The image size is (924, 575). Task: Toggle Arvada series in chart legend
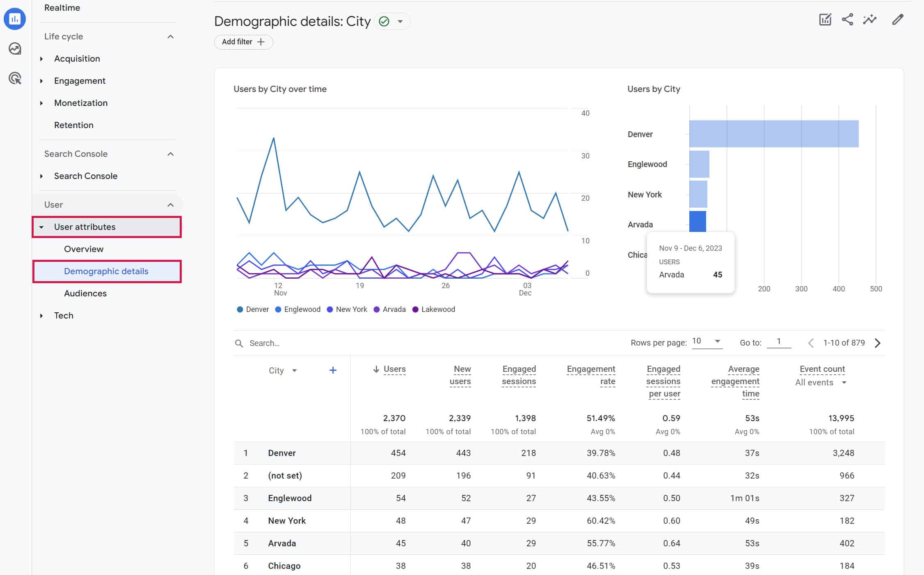[390, 309]
